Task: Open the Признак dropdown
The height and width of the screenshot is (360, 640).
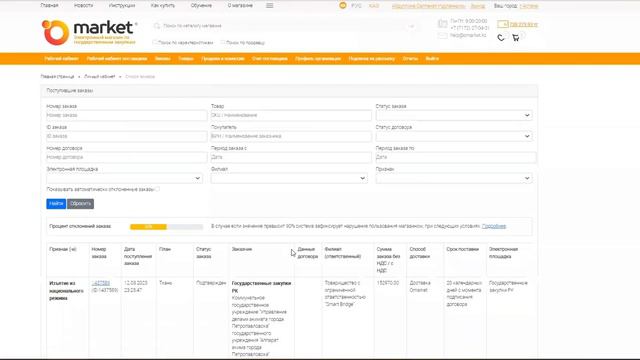Action: (454, 178)
